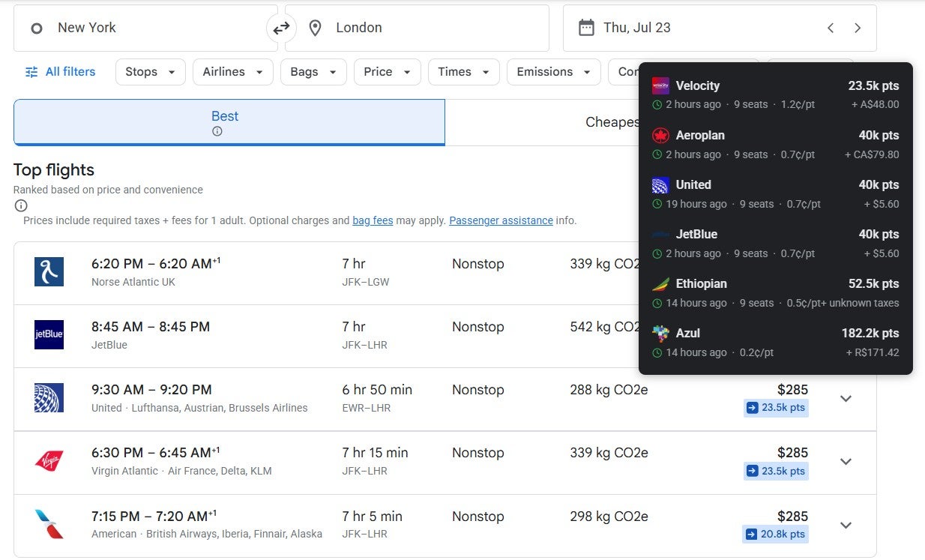Screen dimensions: 925x560
Task: Open the Emissions filter dropdown
Action: 554,72
